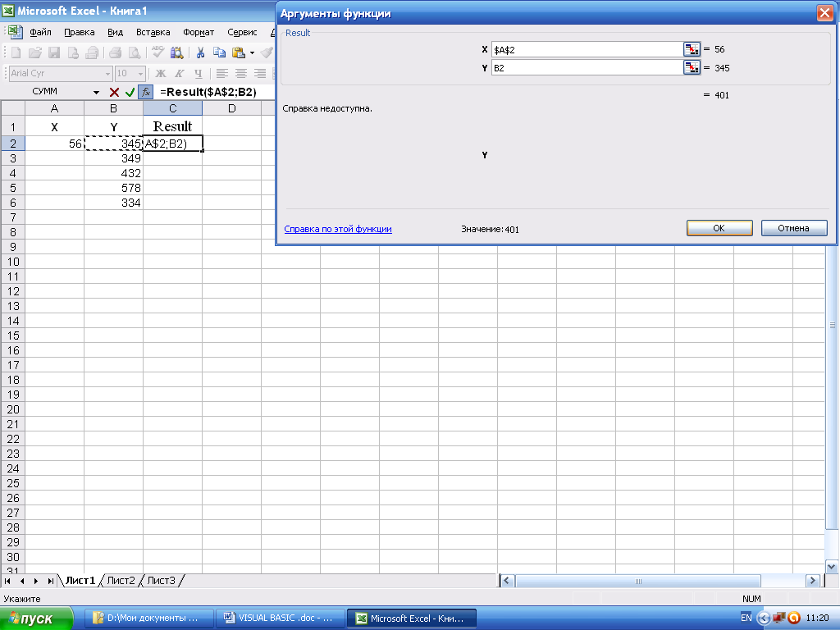Switch to sheet tab Лист2

(121, 580)
